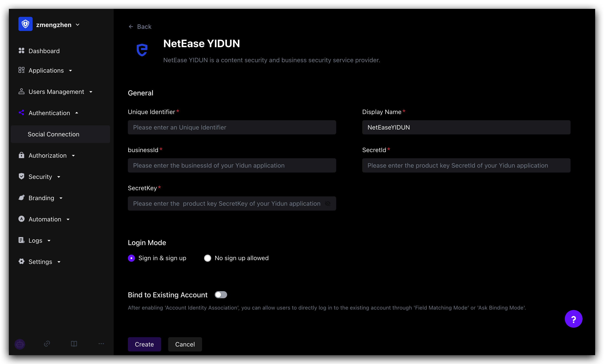Screen dimensions: 604x364
Task: Open the purple help question mark button
Action: pos(573,319)
